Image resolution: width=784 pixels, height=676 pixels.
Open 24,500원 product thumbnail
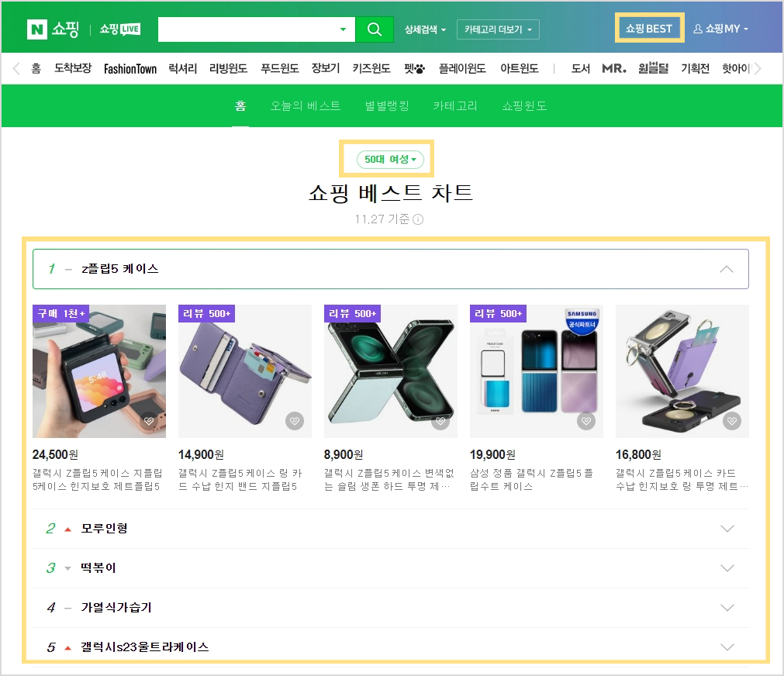tap(99, 371)
